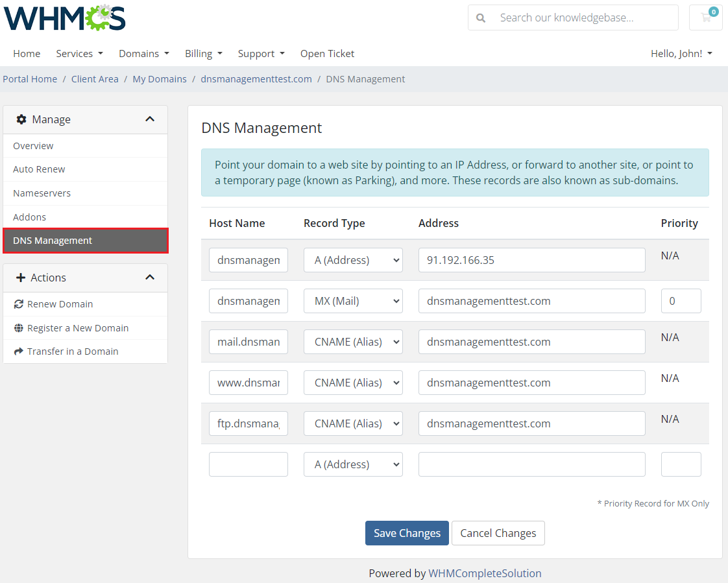
Task: Click the Record Type column header
Action: (x=334, y=223)
